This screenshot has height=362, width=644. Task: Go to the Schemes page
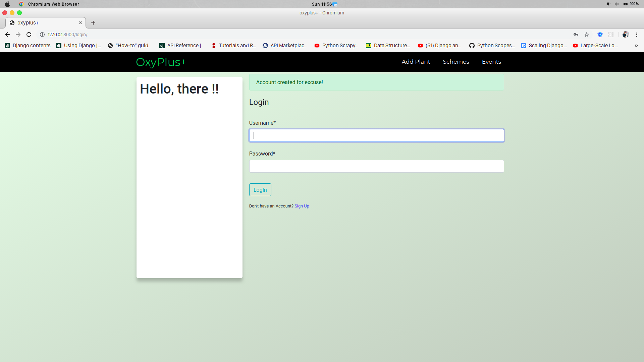pyautogui.click(x=456, y=62)
